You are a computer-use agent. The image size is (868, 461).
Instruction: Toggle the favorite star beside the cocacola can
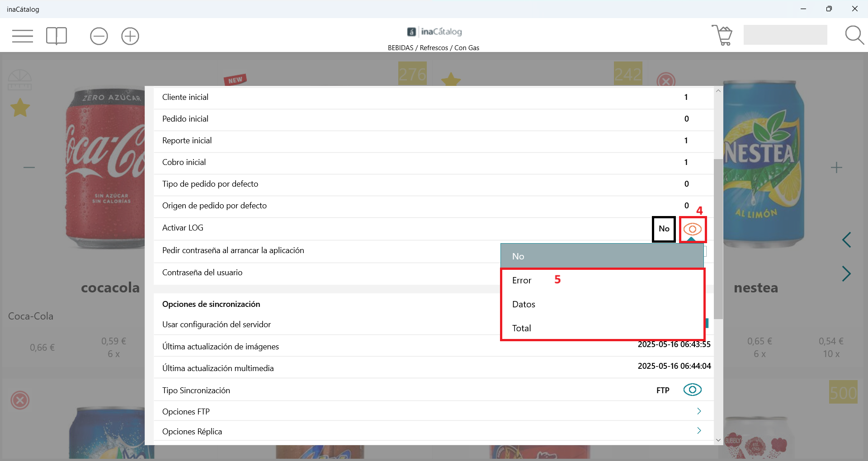point(20,108)
